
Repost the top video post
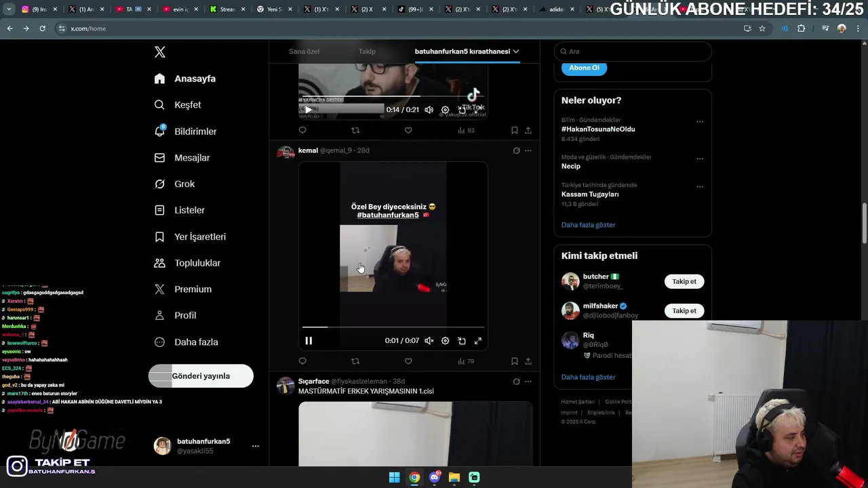[x=355, y=130]
